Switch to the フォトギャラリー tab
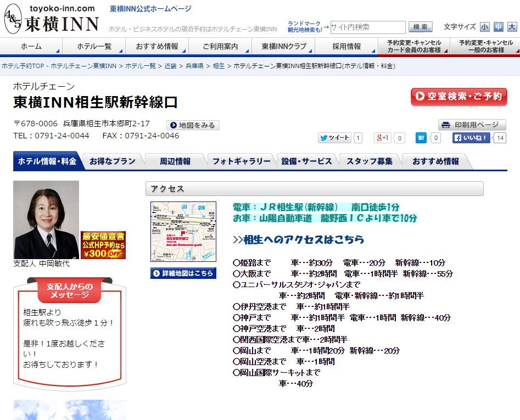The image size is (520, 420). (241, 161)
